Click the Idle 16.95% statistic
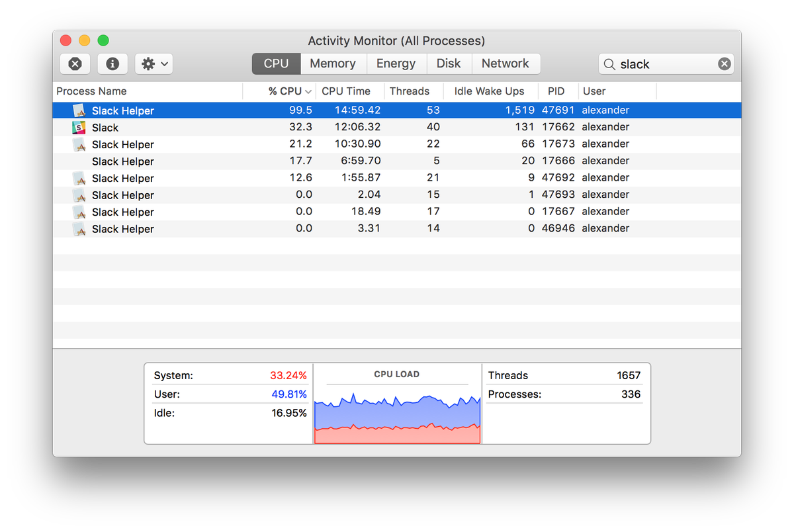Screen dimensions: 794x532 pyautogui.click(x=230, y=413)
